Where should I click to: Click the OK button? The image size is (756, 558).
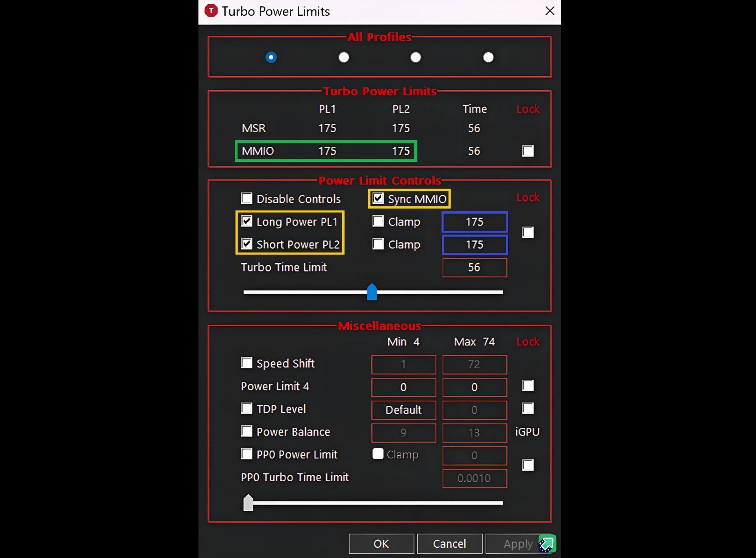click(381, 543)
